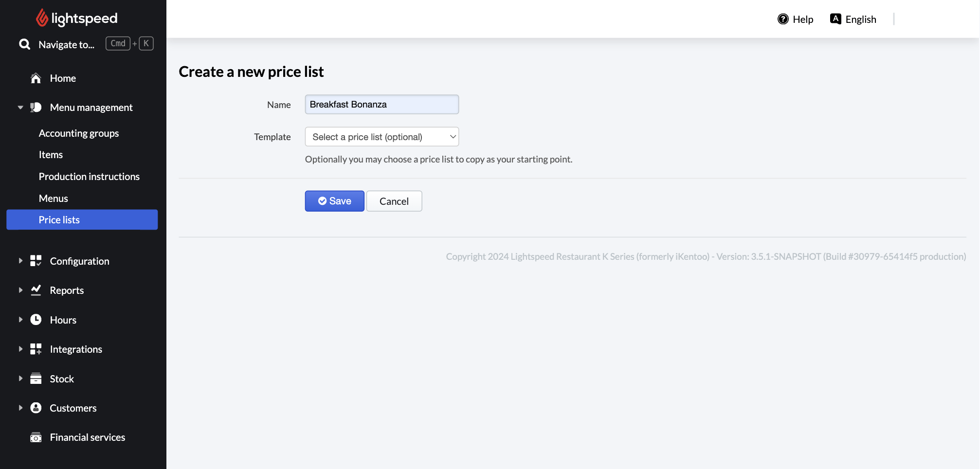Click the search magnifier icon

pyautogui.click(x=24, y=44)
